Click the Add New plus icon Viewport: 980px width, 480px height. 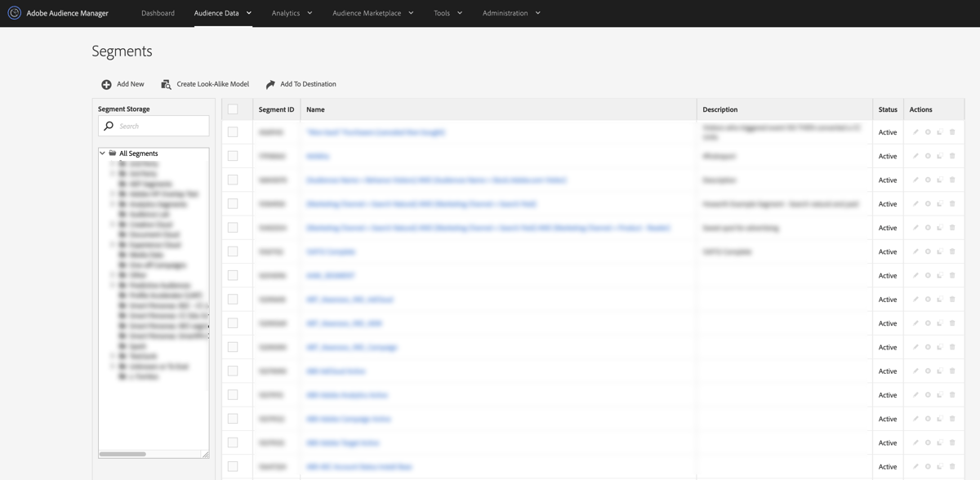click(x=107, y=84)
